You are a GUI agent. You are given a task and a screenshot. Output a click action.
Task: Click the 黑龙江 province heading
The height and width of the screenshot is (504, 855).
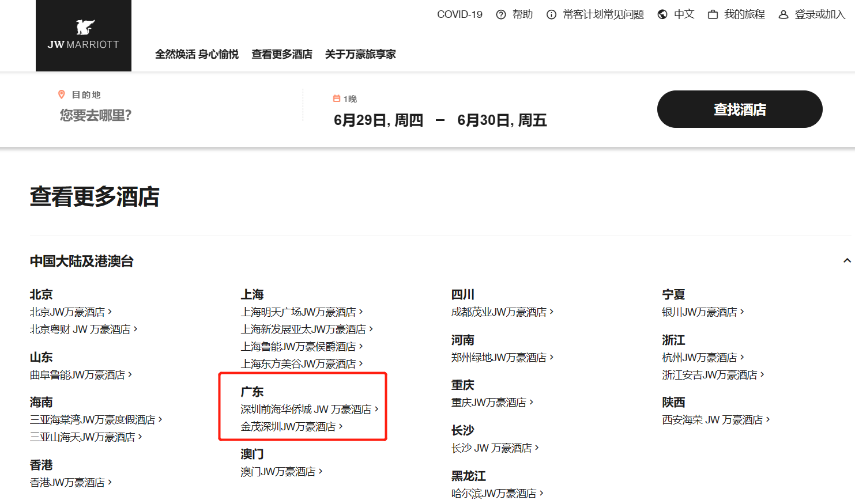coord(468,476)
